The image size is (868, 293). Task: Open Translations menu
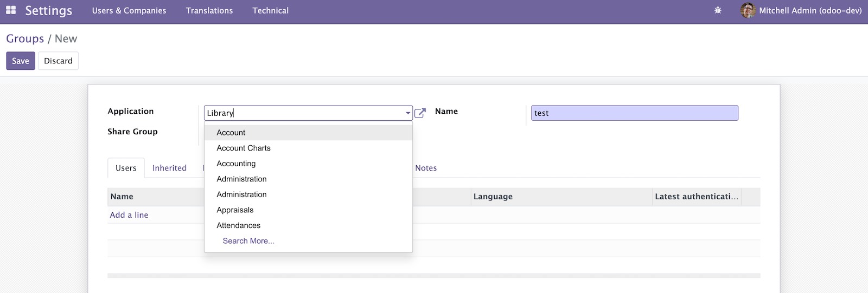[x=209, y=10]
